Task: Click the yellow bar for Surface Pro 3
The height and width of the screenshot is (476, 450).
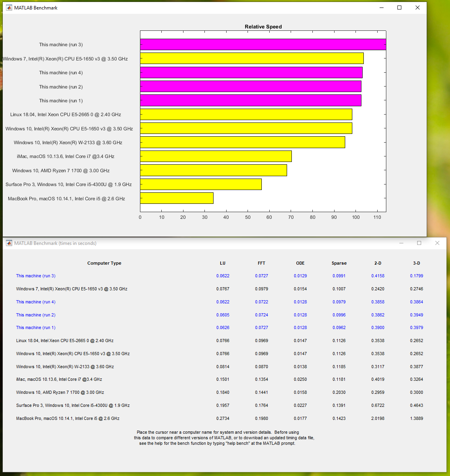Action: (x=201, y=184)
